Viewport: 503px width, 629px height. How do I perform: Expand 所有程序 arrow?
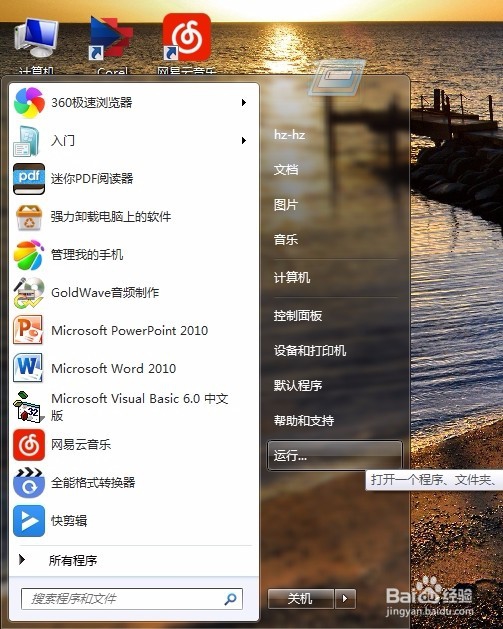pyautogui.click(x=22, y=559)
